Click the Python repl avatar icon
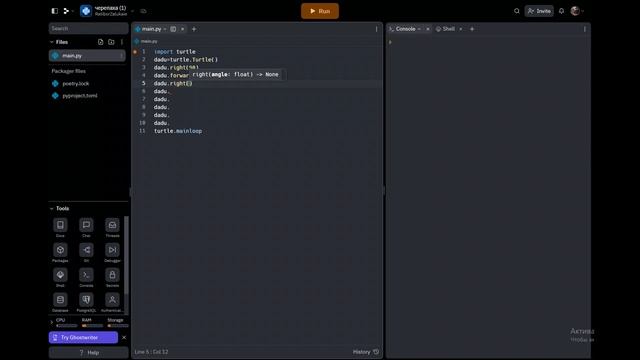 pos(86,11)
